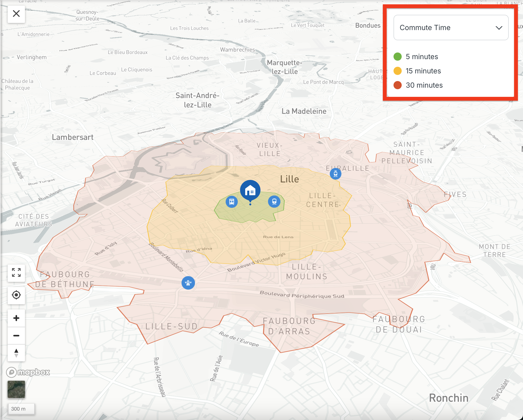Select the 5 minutes legend label
This screenshot has height=420, width=523.
422,57
